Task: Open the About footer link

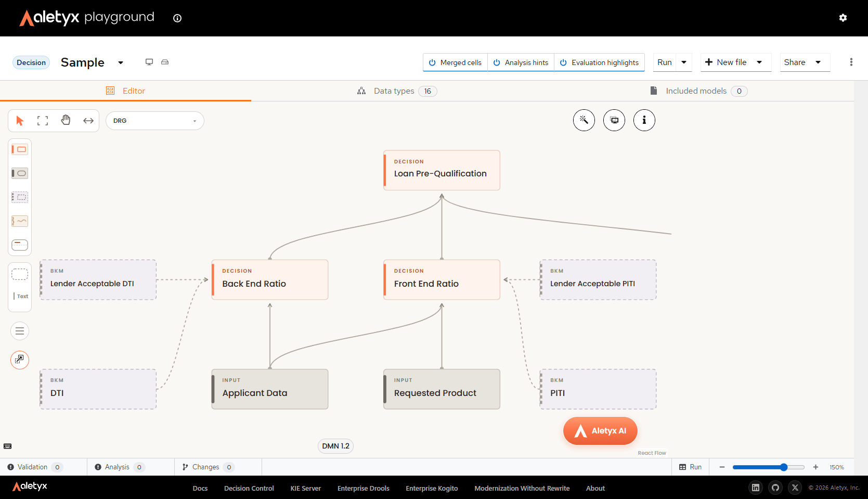Action: (x=595, y=488)
